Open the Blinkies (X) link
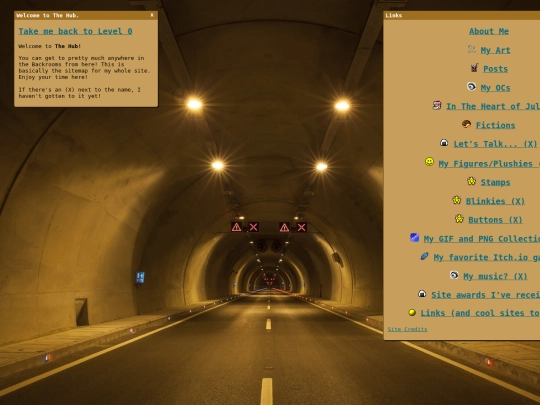Screen dimensions: 540x405 tap(495, 201)
